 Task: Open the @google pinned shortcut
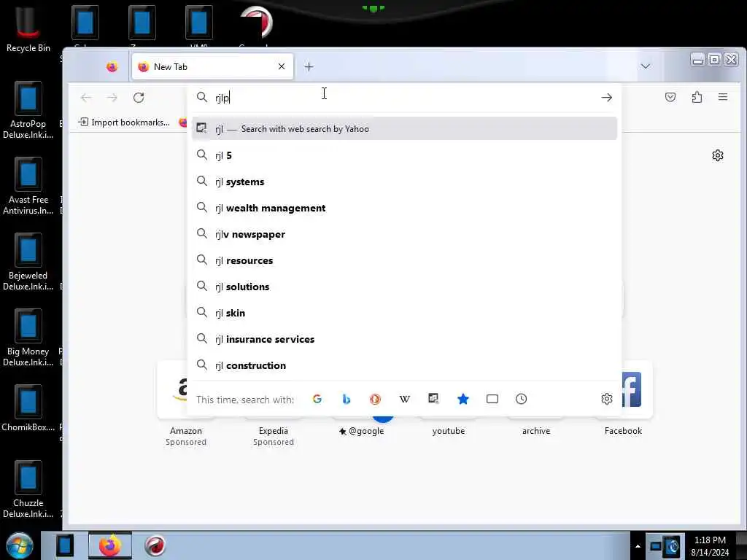361,431
